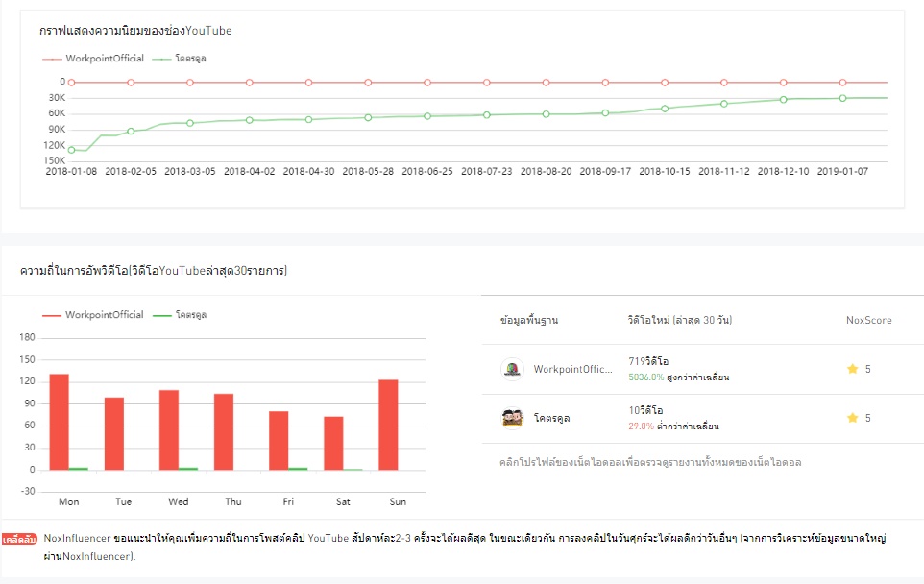Click red data point at 2018-10-15
The image size is (924, 584).
[665, 83]
